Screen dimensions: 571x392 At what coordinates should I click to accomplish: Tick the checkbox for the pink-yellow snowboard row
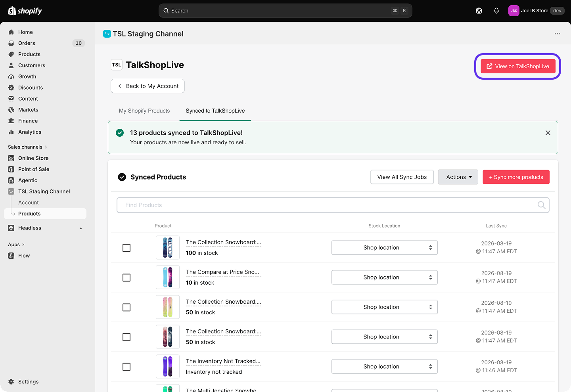coord(126,307)
